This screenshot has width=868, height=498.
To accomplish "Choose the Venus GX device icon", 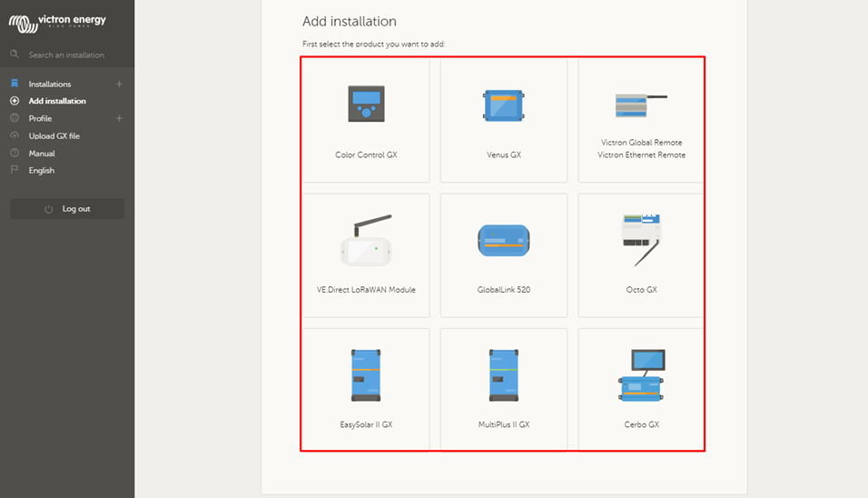I will [503, 105].
